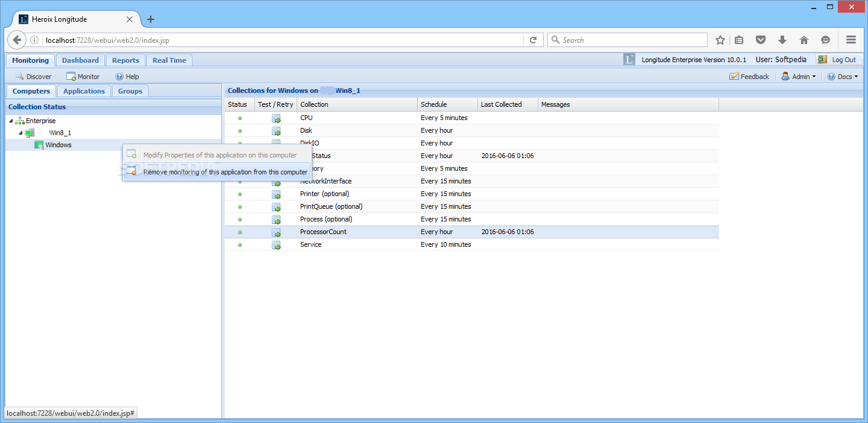Image resolution: width=868 pixels, height=423 pixels.
Task: Choose Modify Properties of this application
Action: click(x=216, y=155)
